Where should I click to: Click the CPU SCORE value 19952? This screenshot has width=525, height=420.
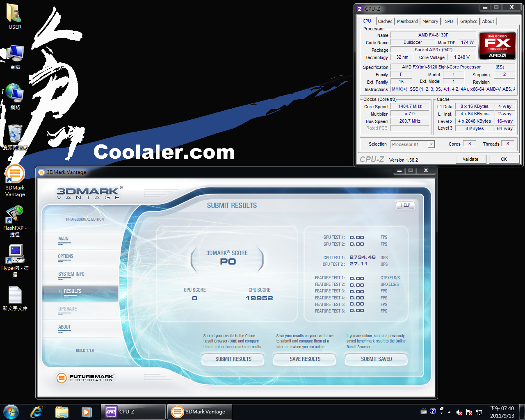[x=259, y=298]
